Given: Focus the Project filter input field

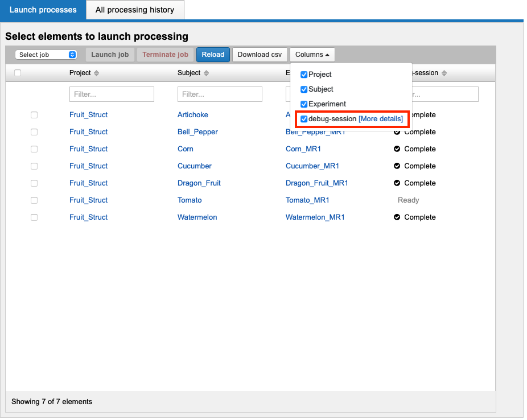Looking at the screenshot, I should pyautogui.click(x=112, y=94).
